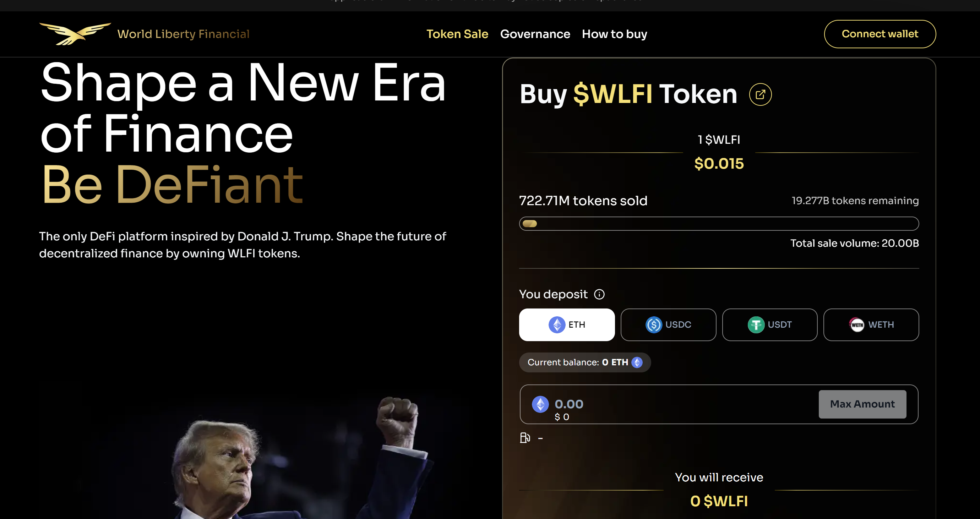Click the ETH icon inside the amount field
This screenshot has height=519, width=980.
[540, 404]
